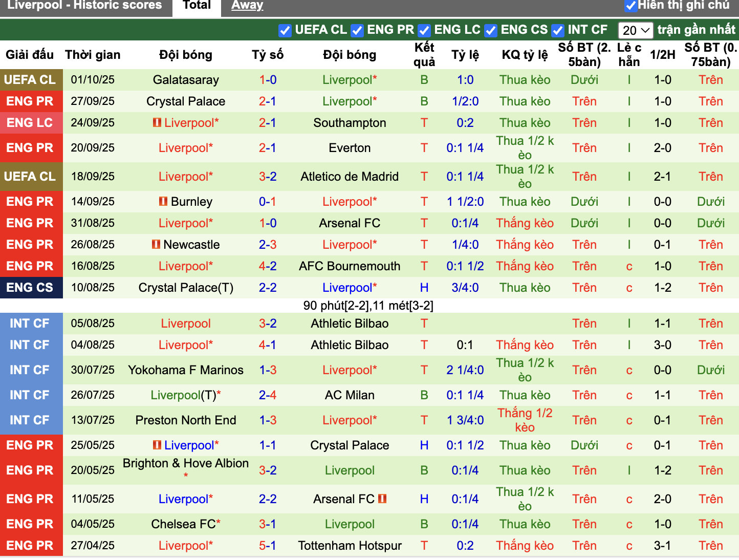This screenshot has height=560, width=739.
Task: Switch to the Away tab
Action: 247,6
